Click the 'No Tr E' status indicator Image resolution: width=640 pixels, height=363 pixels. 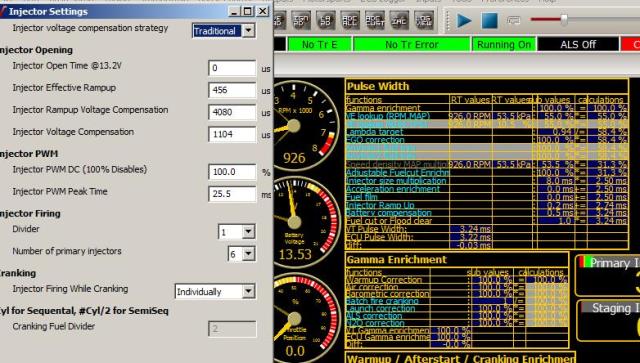320,45
